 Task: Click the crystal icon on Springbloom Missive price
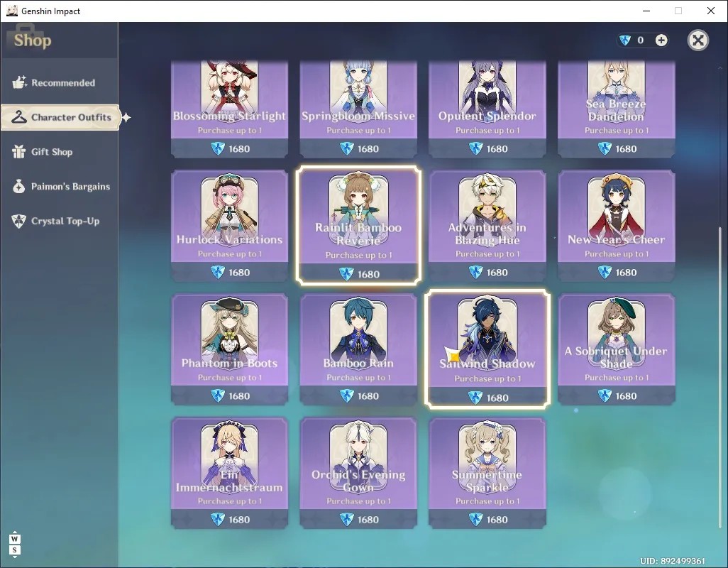[x=346, y=148]
